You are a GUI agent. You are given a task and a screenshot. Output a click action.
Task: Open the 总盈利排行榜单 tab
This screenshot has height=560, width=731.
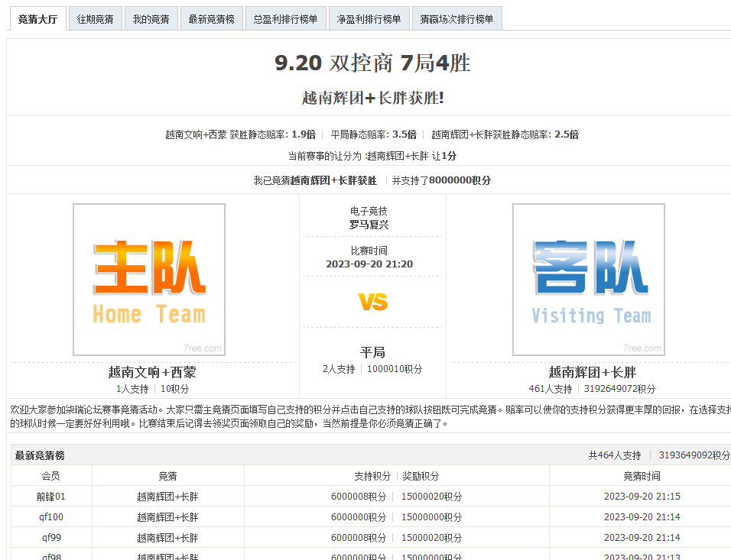click(x=285, y=18)
